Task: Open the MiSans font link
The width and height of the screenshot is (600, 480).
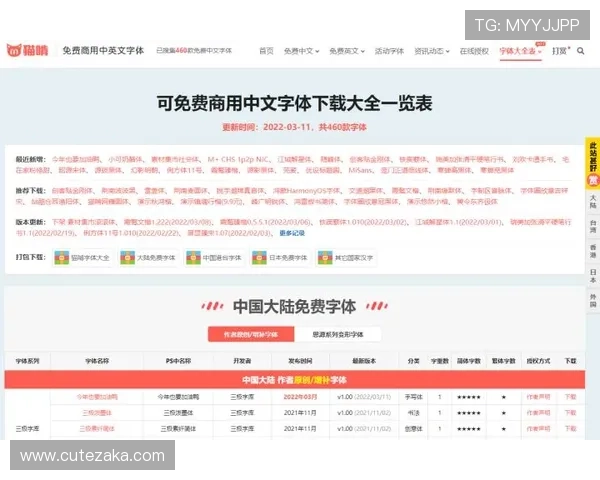Action: (x=360, y=170)
